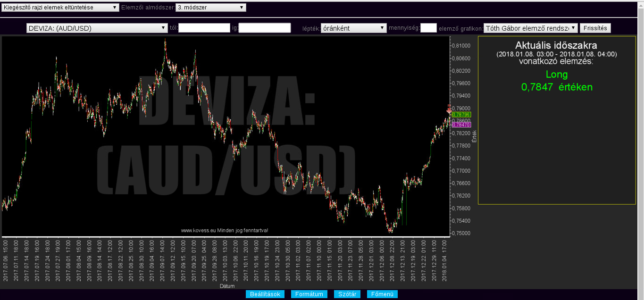Open the 'Tóth Gábor elemző rendszer' dropdown

click(530, 28)
